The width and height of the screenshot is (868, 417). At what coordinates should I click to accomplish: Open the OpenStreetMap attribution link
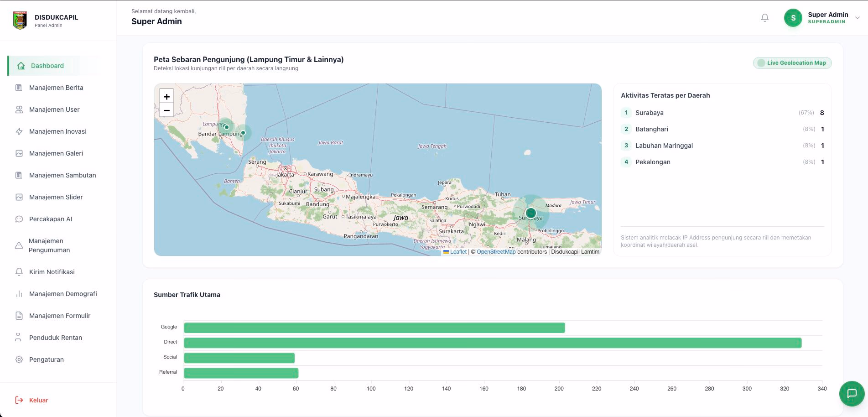click(496, 252)
